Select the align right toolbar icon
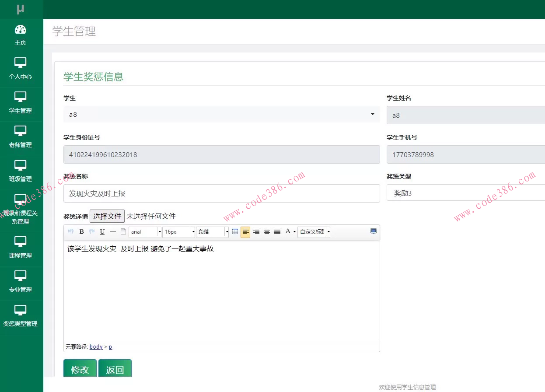 coord(256,232)
